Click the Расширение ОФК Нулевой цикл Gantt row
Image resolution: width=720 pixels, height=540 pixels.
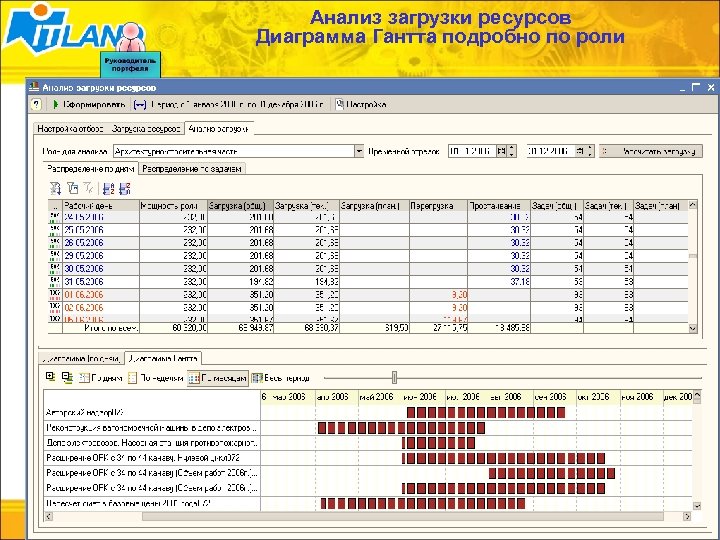[x=152, y=458]
